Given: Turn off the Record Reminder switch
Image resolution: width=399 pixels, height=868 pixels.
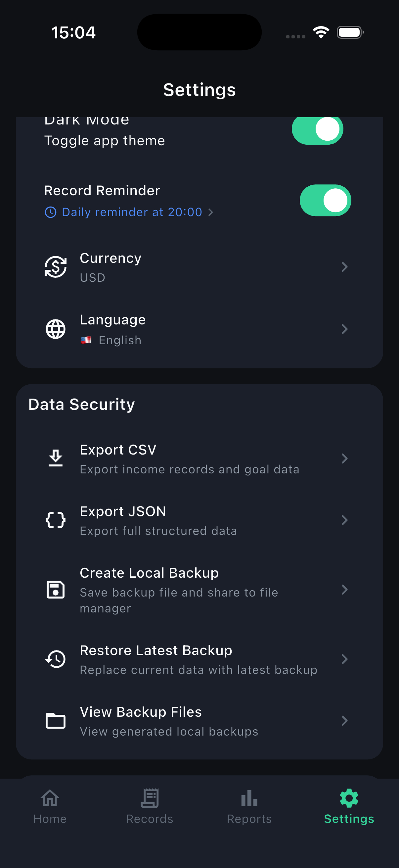Looking at the screenshot, I should coord(325,200).
